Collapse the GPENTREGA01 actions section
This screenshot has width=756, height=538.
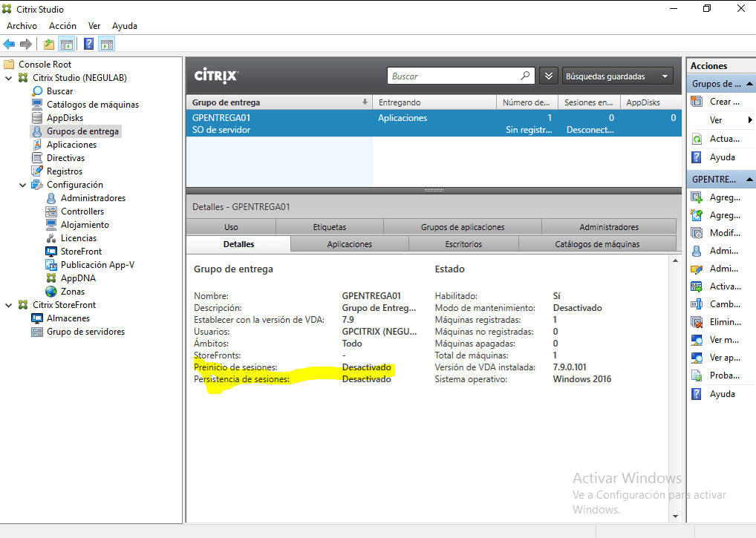click(749, 179)
